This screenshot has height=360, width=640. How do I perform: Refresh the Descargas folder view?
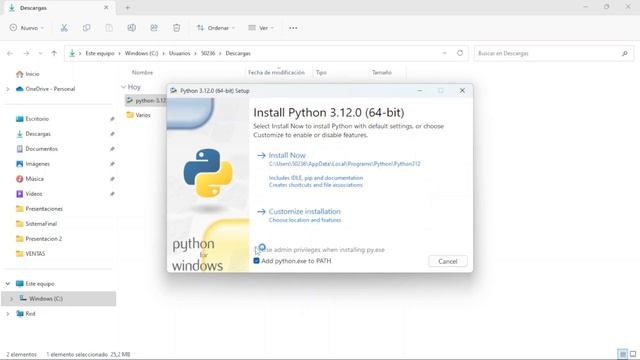click(x=460, y=53)
